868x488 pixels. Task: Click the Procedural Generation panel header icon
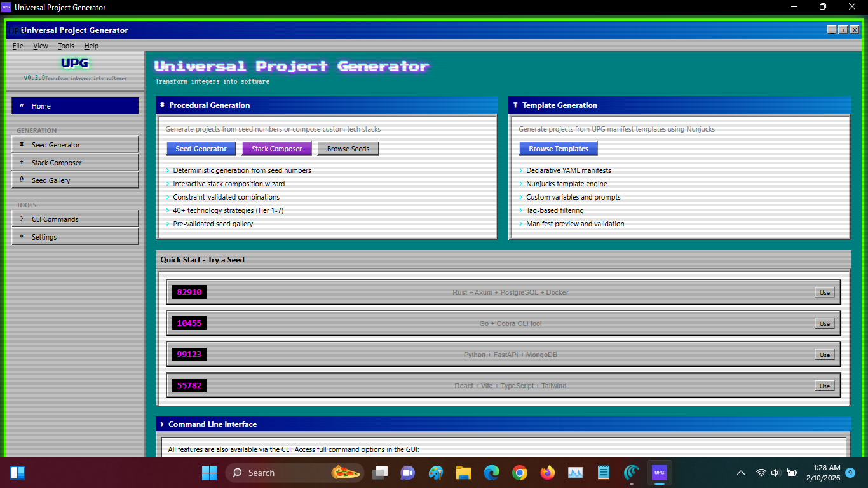coord(164,105)
